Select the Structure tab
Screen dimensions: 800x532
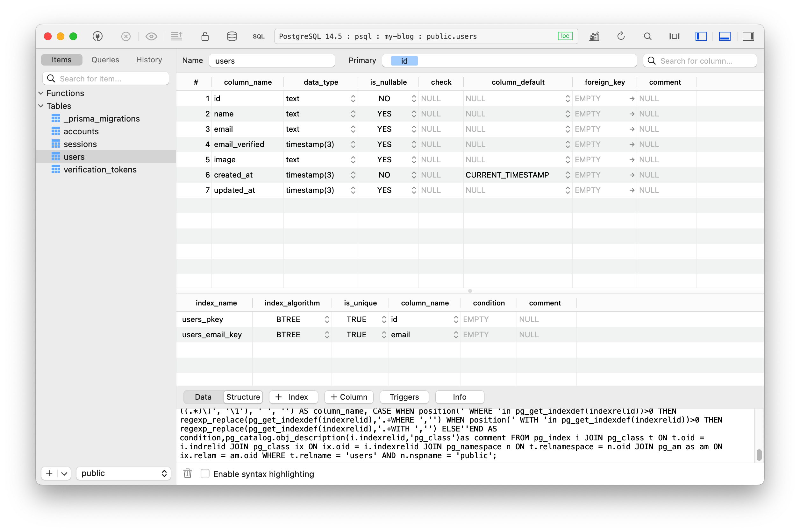coord(243,397)
